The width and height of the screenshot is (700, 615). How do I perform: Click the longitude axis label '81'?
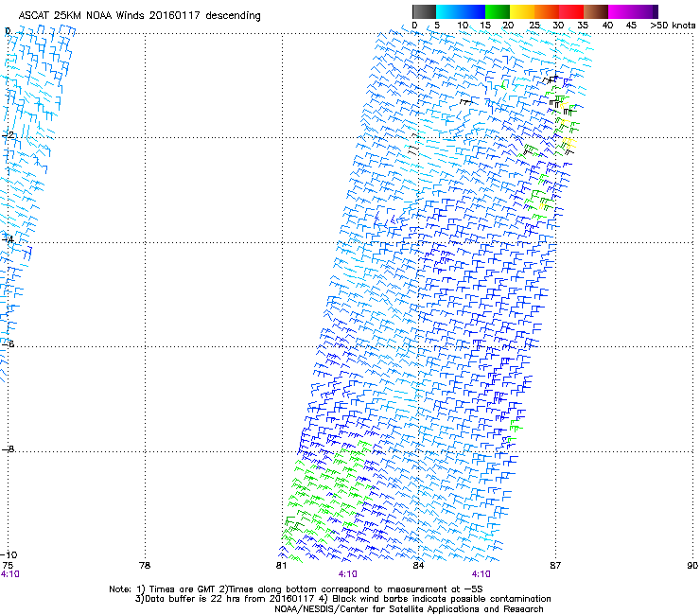click(x=281, y=565)
